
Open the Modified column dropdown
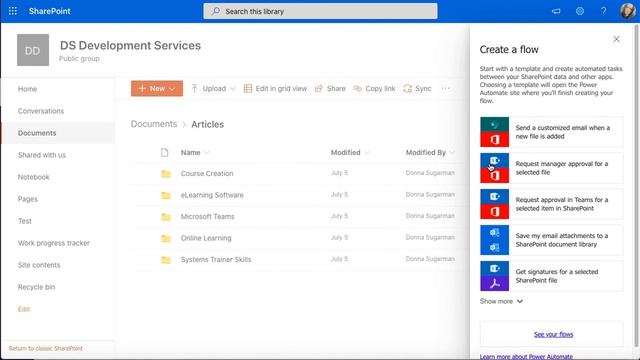[x=367, y=153]
